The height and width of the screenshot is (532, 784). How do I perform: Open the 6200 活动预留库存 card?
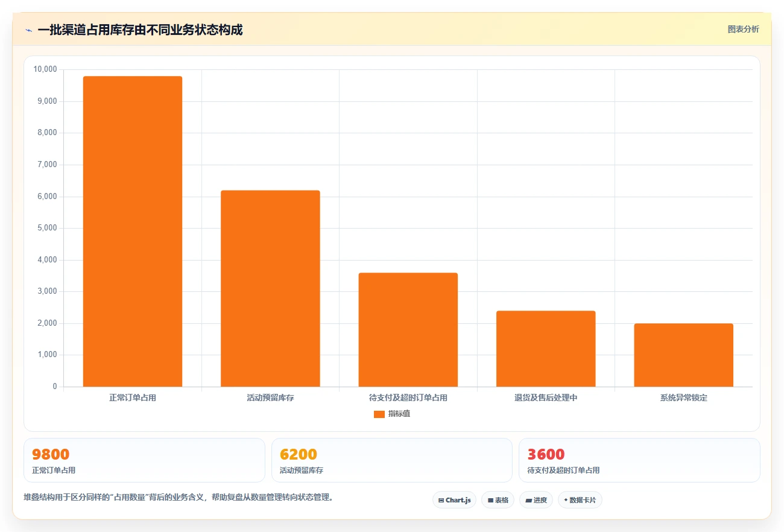[392, 460]
